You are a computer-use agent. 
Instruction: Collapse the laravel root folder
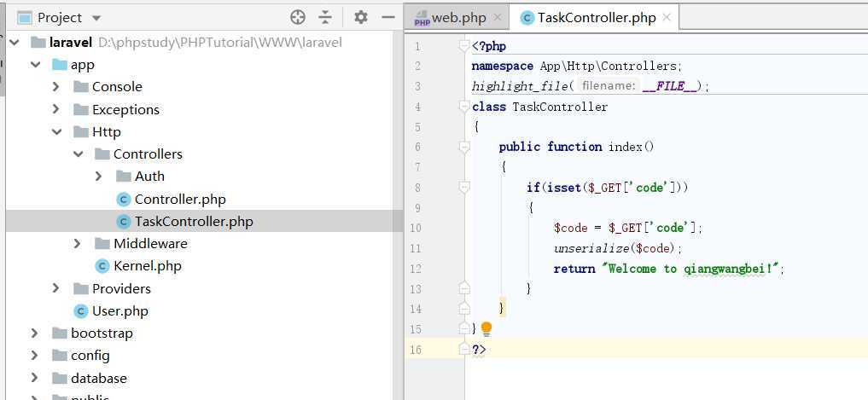(x=15, y=42)
